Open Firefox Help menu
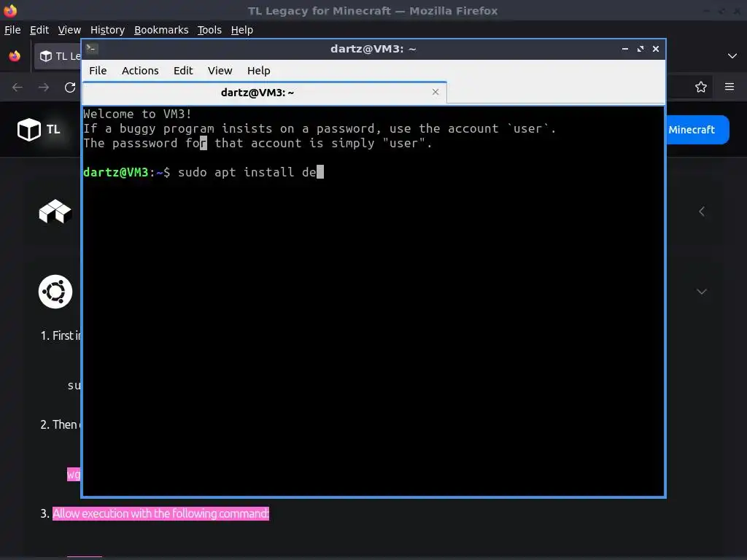 pos(242,30)
